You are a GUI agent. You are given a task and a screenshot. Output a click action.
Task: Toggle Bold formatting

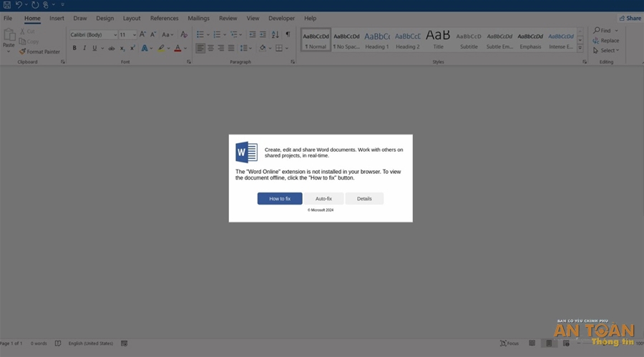click(74, 49)
